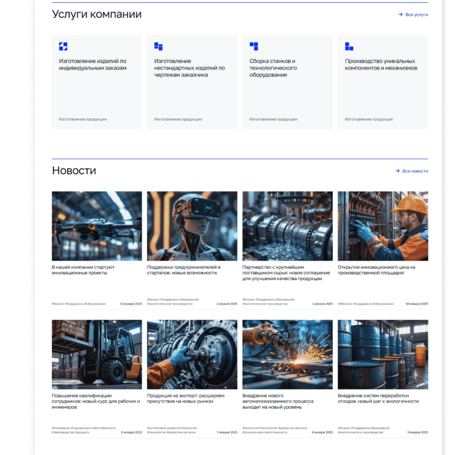Open the VR headset robot news image
The image size is (476, 455).
[192, 225]
